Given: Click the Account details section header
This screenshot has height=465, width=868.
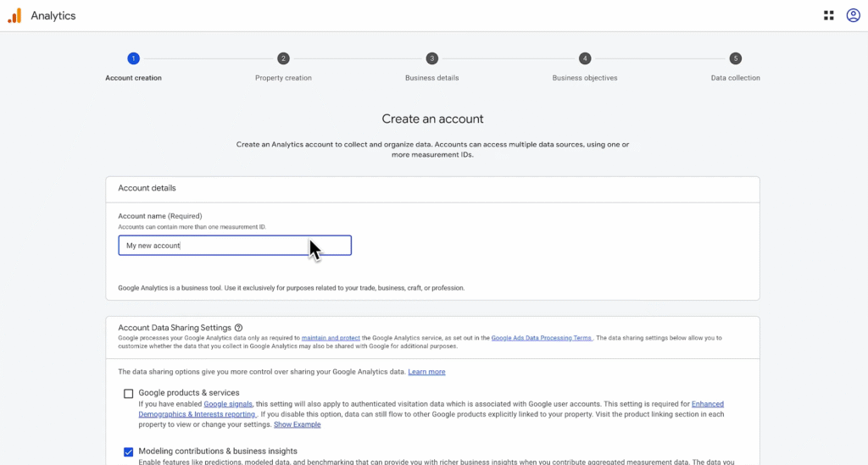Looking at the screenshot, I should pyautogui.click(x=147, y=188).
